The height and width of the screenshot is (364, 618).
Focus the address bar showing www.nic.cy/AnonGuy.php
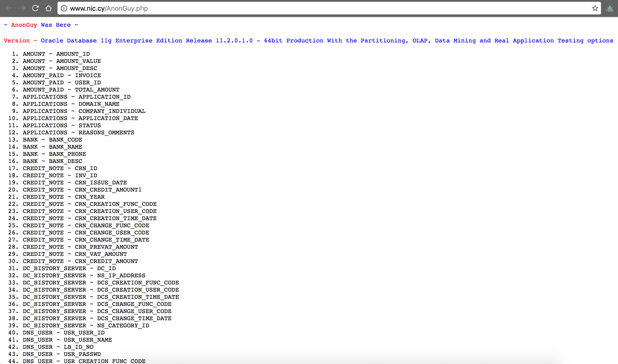click(329, 8)
